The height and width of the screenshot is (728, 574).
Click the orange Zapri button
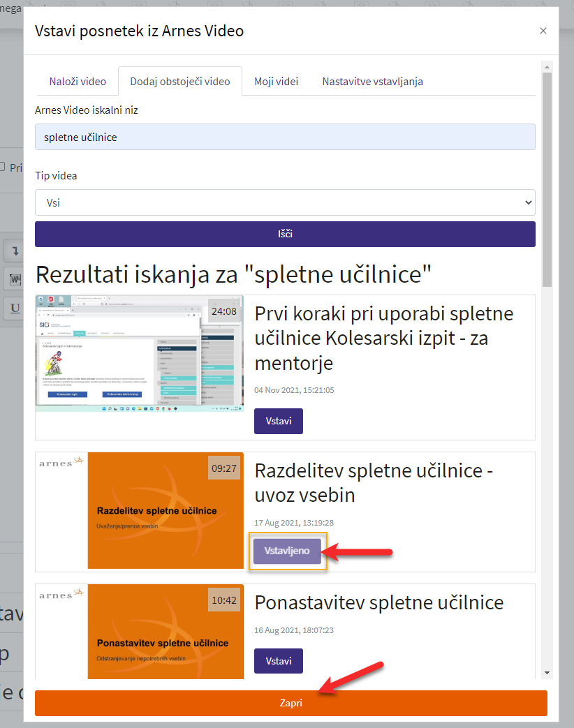pyautogui.click(x=290, y=703)
